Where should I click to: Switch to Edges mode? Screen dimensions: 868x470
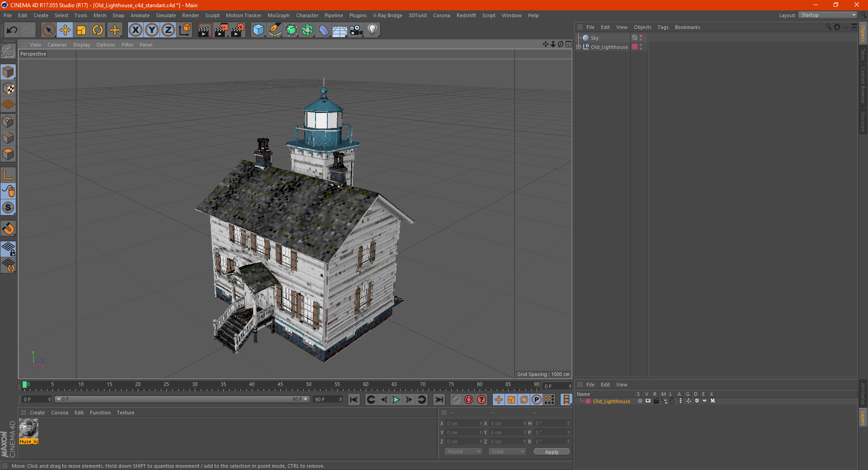8,138
